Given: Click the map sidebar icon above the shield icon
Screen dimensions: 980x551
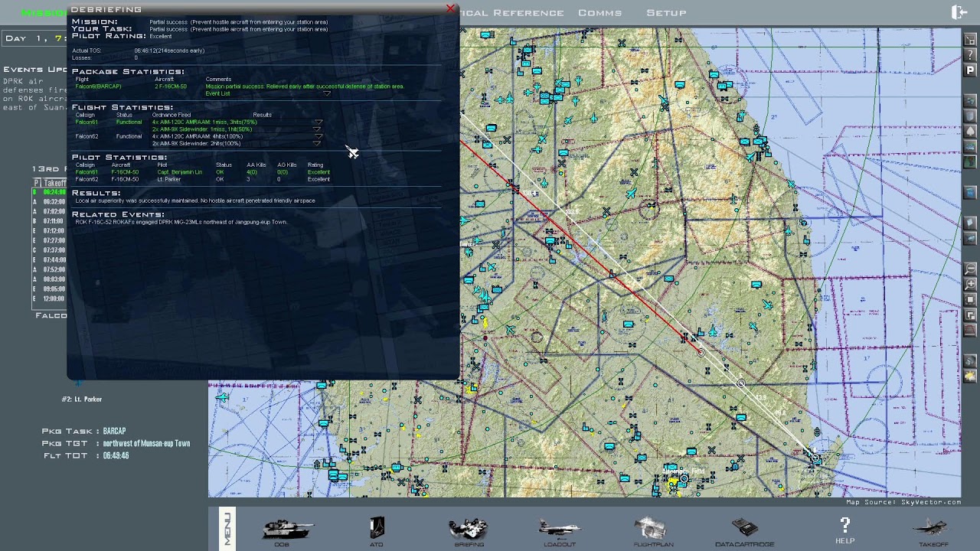Looking at the screenshot, I should coord(970,100).
